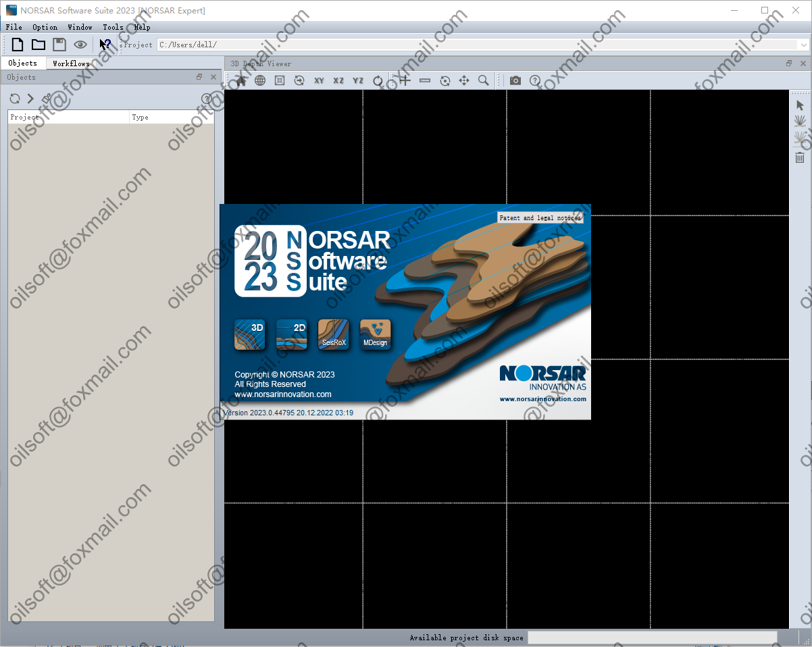Click the upper ray fan icon in the side toolbar
The height and width of the screenshot is (647, 812).
point(801,122)
